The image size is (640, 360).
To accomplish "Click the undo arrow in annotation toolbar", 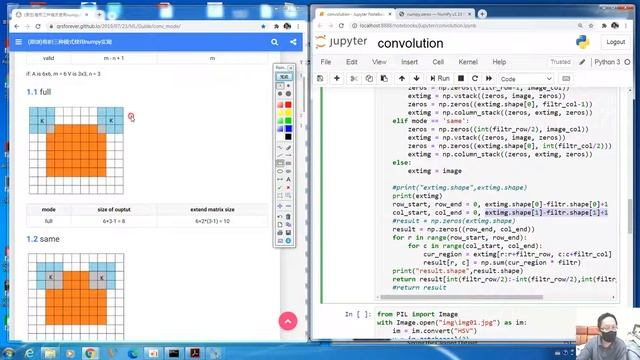I will [280, 216].
